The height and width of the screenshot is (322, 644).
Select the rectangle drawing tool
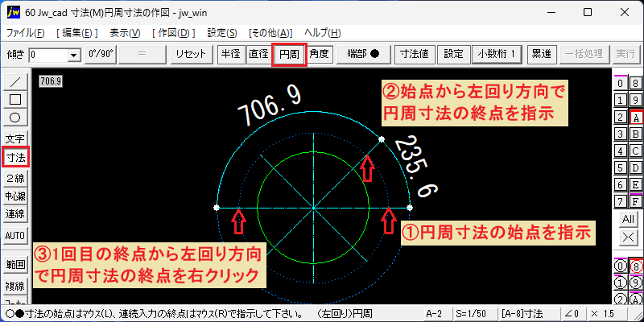click(x=15, y=99)
